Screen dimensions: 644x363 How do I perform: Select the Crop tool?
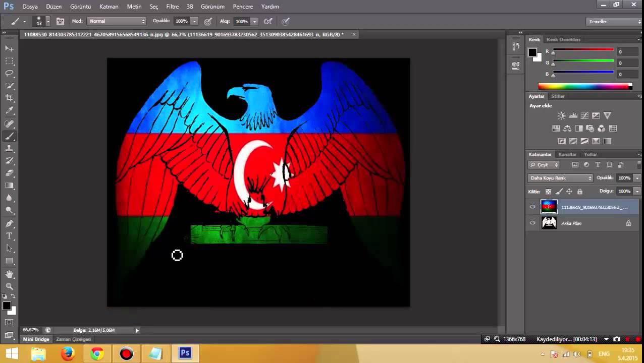tap(9, 98)
